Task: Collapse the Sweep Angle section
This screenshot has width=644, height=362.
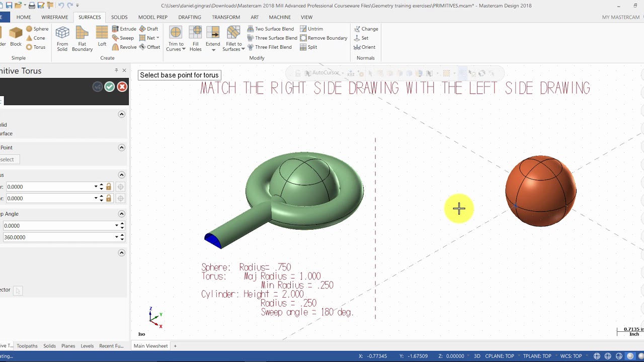Action: [121, 214]
